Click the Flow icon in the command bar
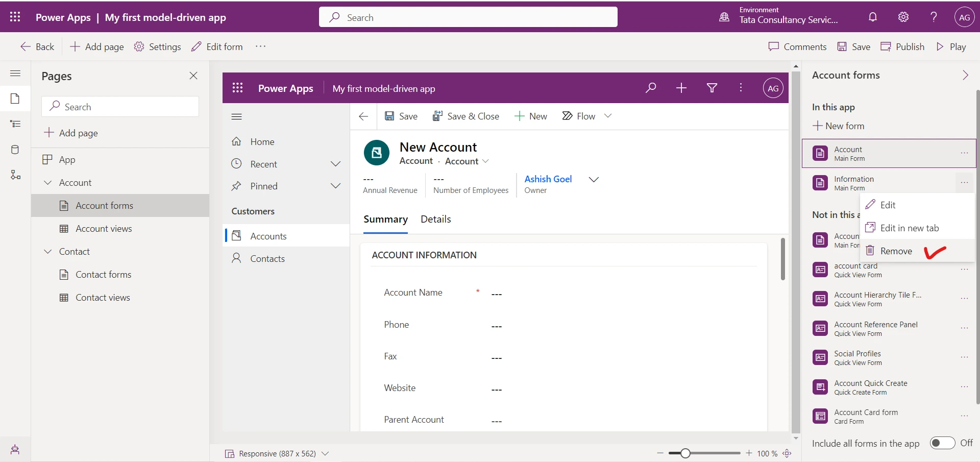This screenshot has width=980, height=462. [x=567, y=116]
